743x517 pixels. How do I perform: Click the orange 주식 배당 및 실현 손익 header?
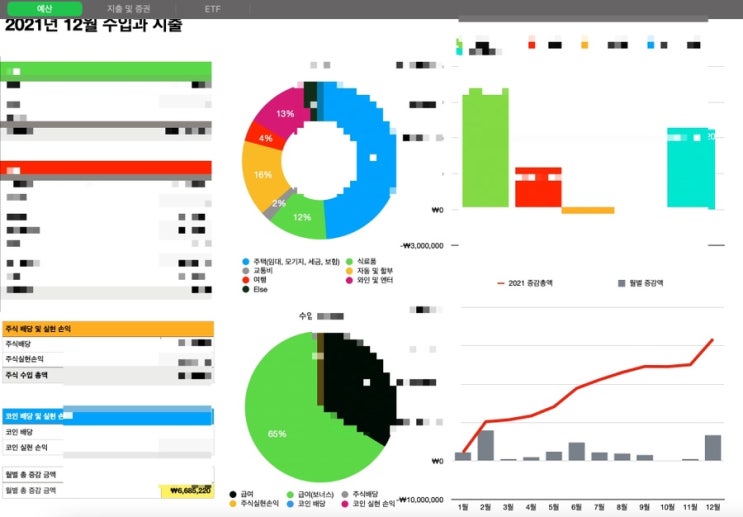(x=108, y=328)
